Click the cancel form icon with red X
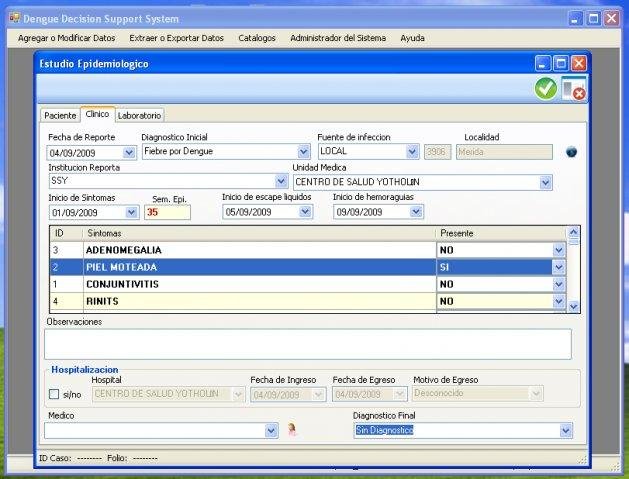Image resolution: width=629 pixels, height=479 pixels. click(x=574, y=88)
